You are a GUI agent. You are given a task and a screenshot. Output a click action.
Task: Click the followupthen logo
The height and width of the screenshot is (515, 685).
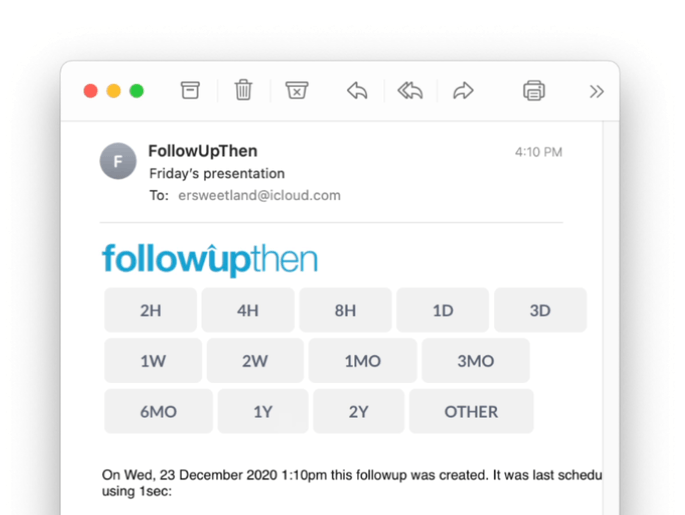coord(210,260)
